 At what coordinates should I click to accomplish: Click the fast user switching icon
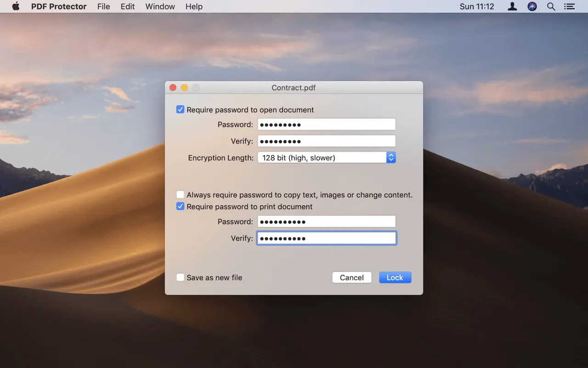(512, 6)
